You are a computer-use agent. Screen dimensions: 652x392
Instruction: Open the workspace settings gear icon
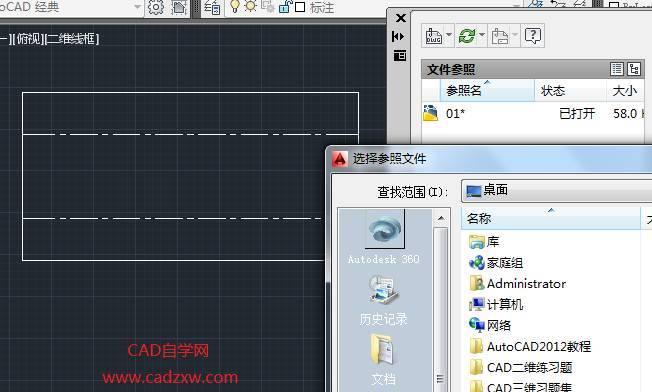pyautogui.click(x=156, y=7)
